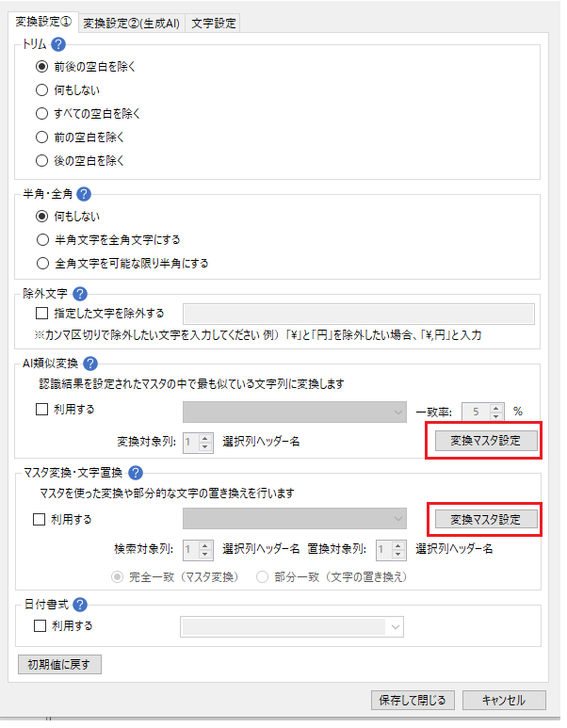Viewport: 567px width, 728px height.
Task: Select すべての空白を除く radio option
Action: click(x=88, y=114)
